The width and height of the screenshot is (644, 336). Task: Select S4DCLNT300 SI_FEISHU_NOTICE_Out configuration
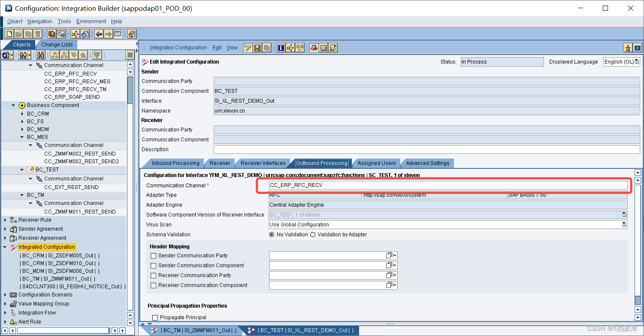pos(72,287)
